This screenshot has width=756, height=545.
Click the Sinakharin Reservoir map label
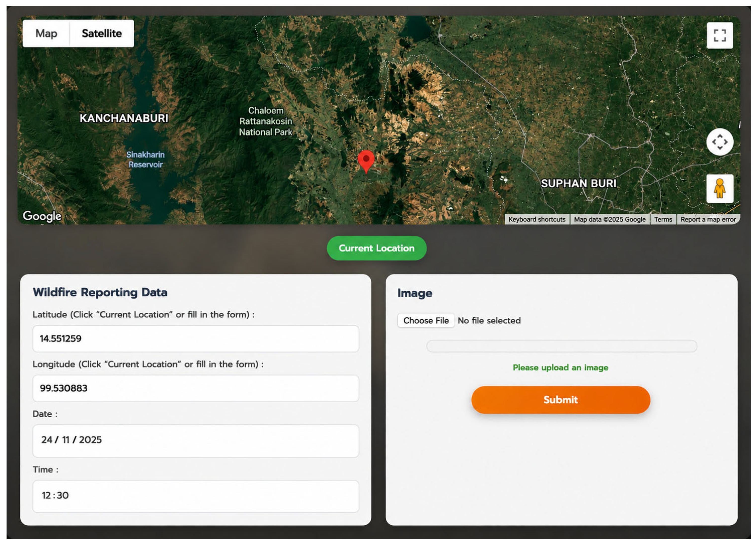[146, 159]
